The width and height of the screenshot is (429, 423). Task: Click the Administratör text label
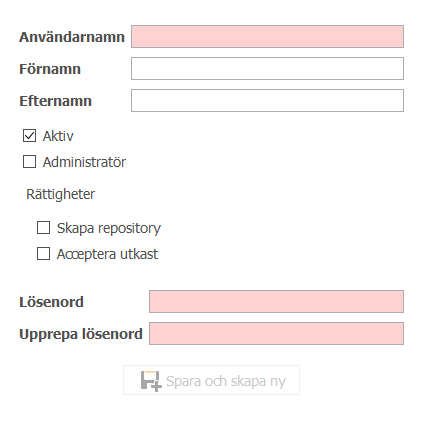[84, 162]
